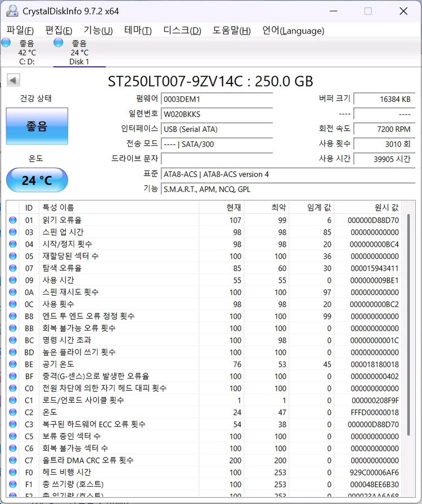The height and width of the screenshot is (504, 422).
Task: Click status circle for C6 회복 불가능 섹터 수 row
Action: click(x=12, y=448)
